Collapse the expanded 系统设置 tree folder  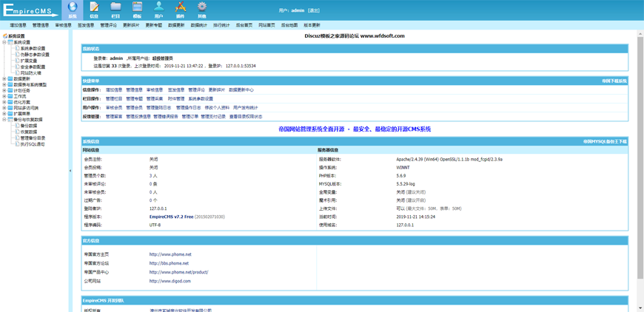tap(4, 42)
